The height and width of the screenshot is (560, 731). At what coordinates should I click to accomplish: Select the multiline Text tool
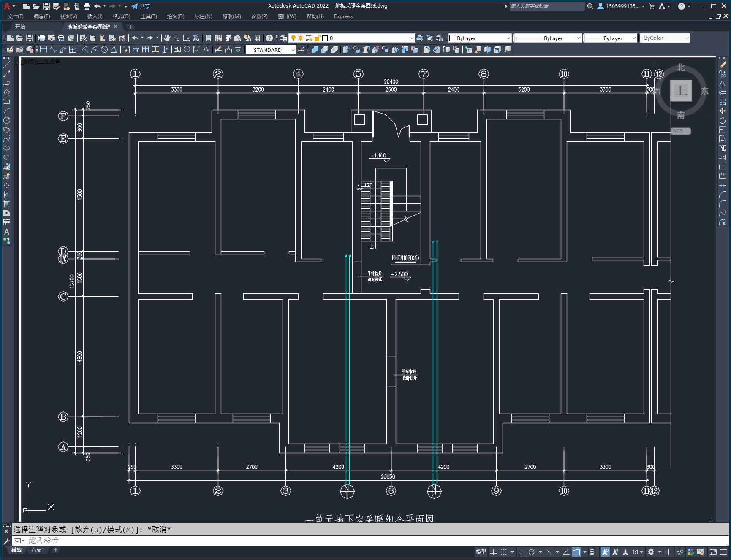(7, 232)
